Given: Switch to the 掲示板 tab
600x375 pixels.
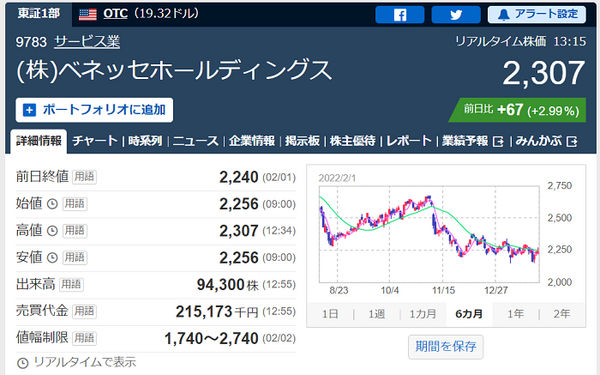Looking at the screenshot, I should point(302,141).
